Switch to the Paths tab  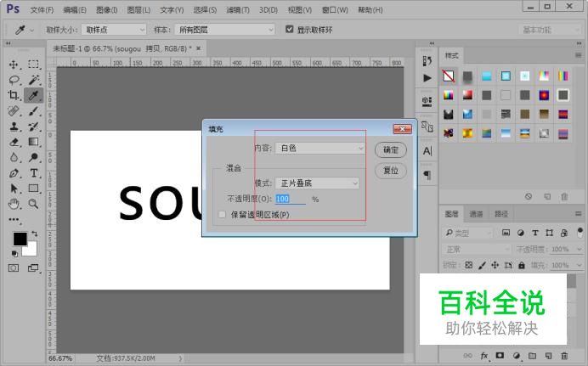501,214
